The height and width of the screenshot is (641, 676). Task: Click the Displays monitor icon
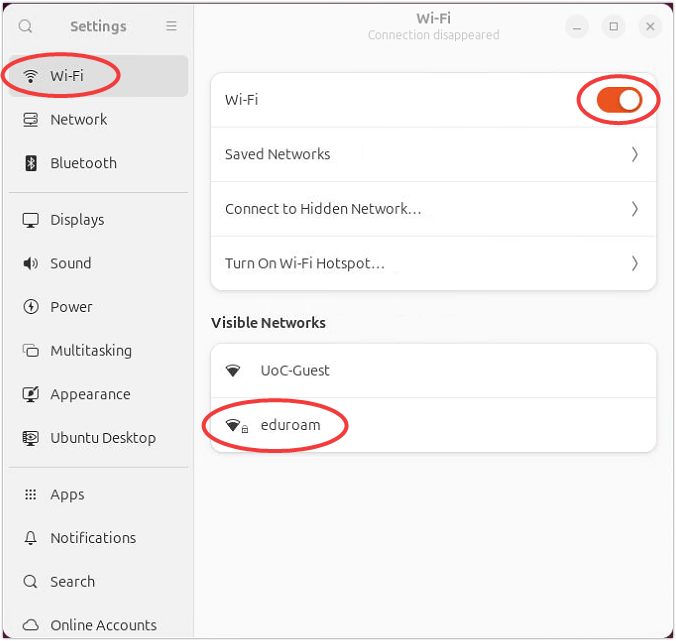(31, 220)
